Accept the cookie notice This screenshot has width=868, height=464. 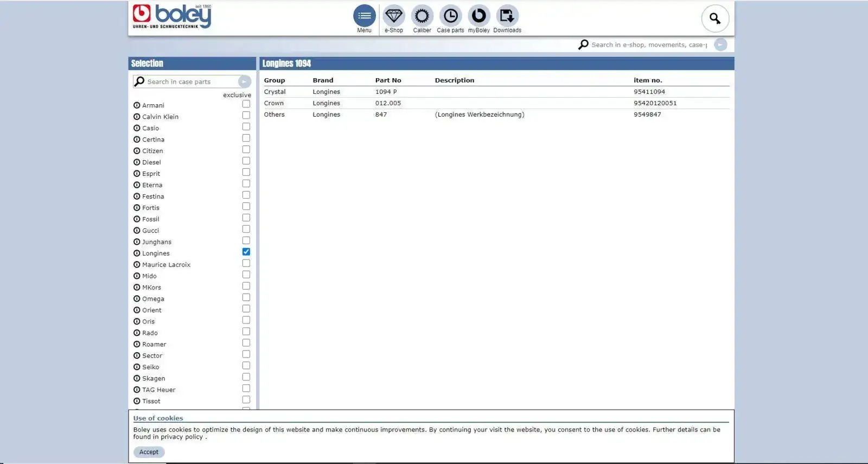[x=149, y=452]
